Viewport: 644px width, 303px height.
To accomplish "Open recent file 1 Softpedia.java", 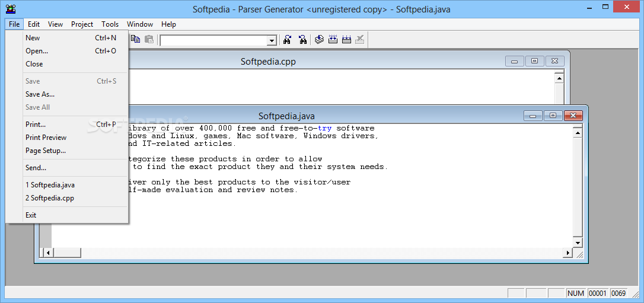I will (x=67, y=185).
